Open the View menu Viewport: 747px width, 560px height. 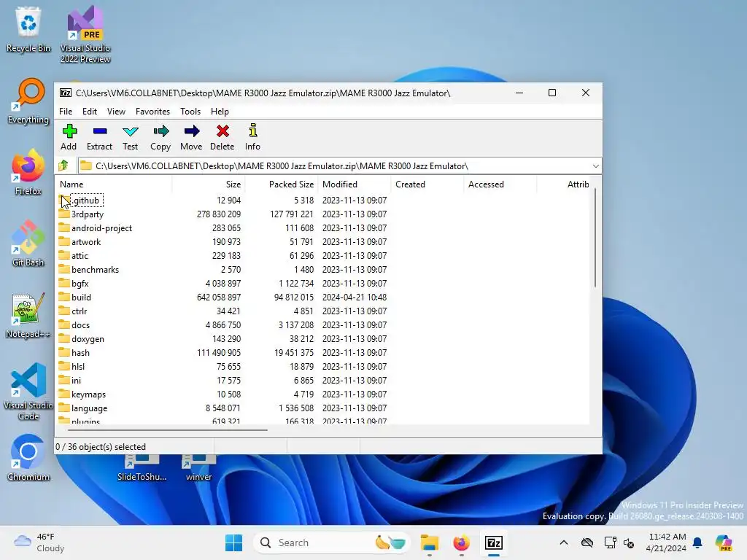(x=116, y=112)
